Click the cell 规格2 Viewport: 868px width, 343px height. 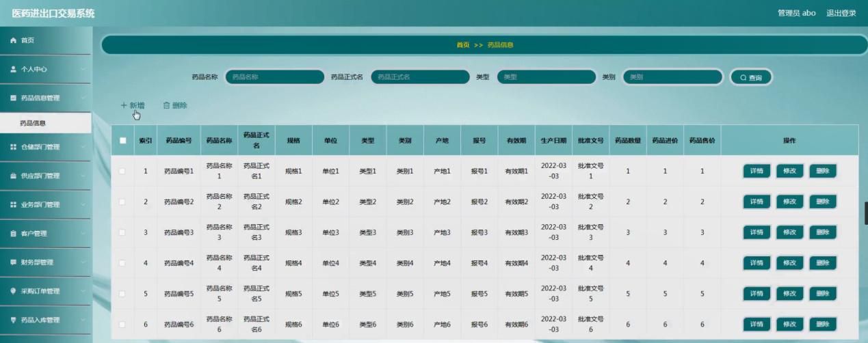tap(293, 202)
